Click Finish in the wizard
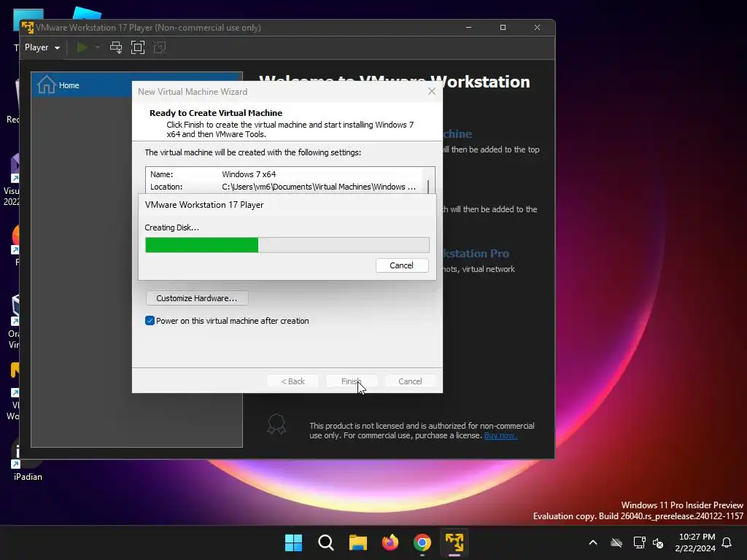This screenshot has width=747, height=560. 352,381
